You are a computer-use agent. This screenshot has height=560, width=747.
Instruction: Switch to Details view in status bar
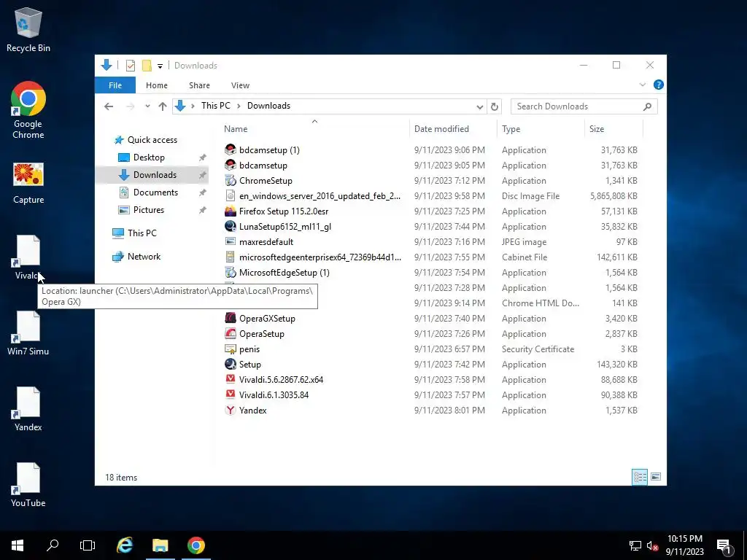tap(640, 477)
